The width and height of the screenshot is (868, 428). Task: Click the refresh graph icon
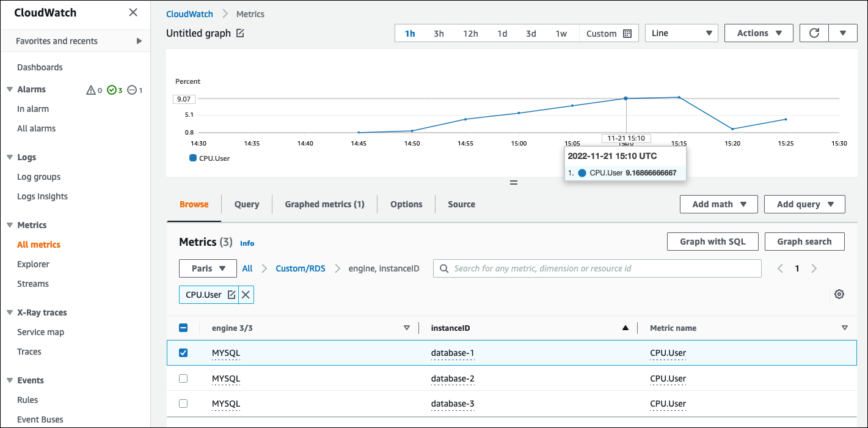coord(814,33)
